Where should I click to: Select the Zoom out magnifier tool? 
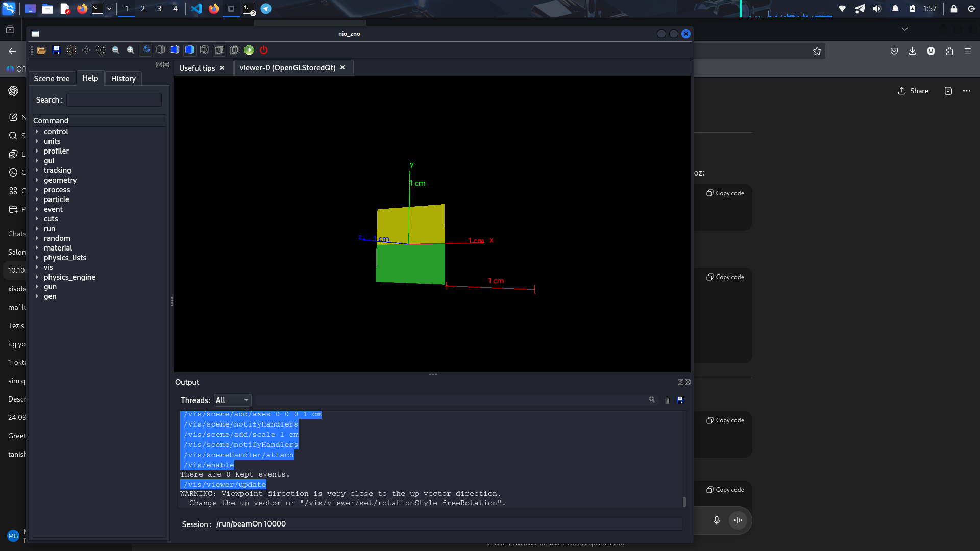click(x=116, y=50)
